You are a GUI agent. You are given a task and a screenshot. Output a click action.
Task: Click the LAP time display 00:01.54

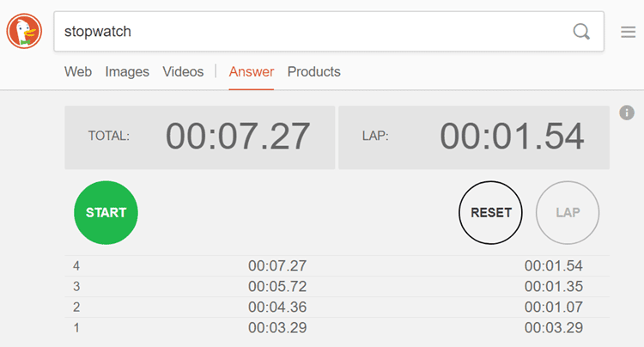tap(512, 137)
